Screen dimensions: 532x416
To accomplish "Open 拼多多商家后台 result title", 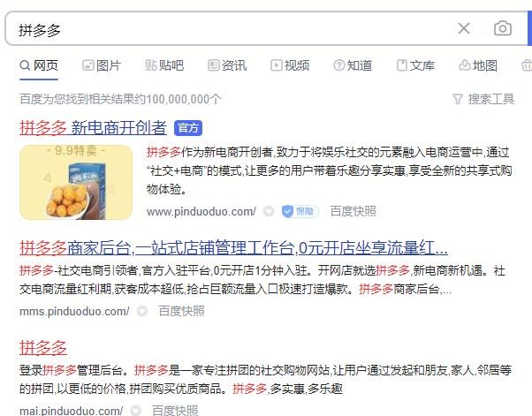I will (x=233, y=248).
